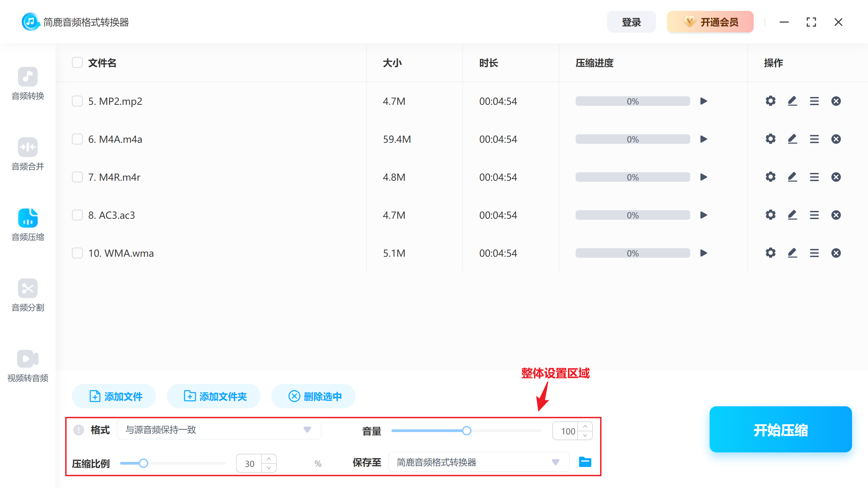Open the 音频合并 function
The height and width of the screenshot is (488, 868).
[x=28, y=155]
